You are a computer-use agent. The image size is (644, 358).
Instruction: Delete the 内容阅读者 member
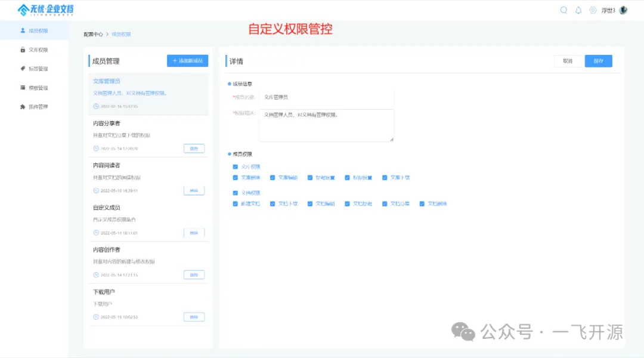(x=194, y=191)
